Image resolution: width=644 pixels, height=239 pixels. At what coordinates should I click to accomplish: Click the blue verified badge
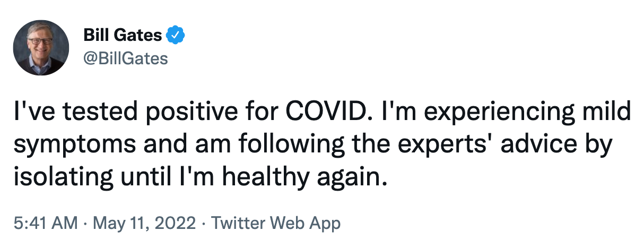[x=175, y=36]
